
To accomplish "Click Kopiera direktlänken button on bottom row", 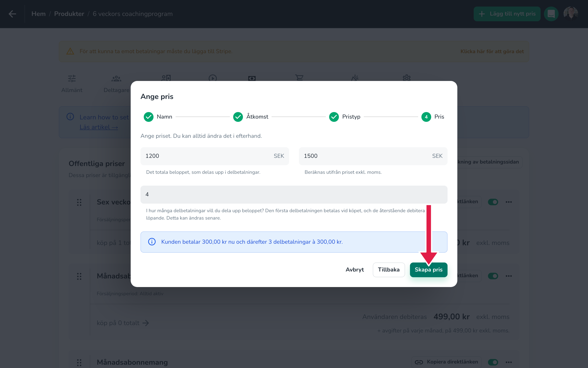I will point(446,362).
